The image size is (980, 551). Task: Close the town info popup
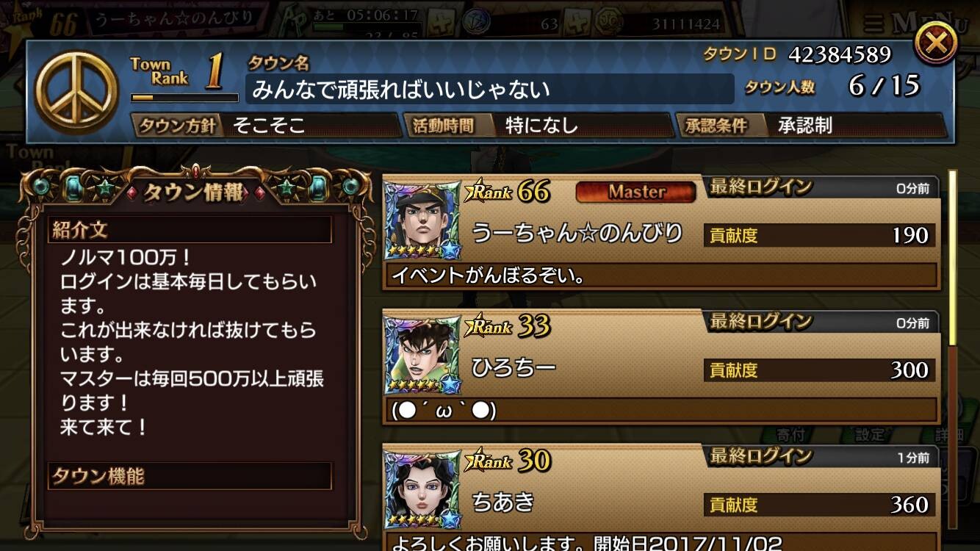tap(935, 43)
